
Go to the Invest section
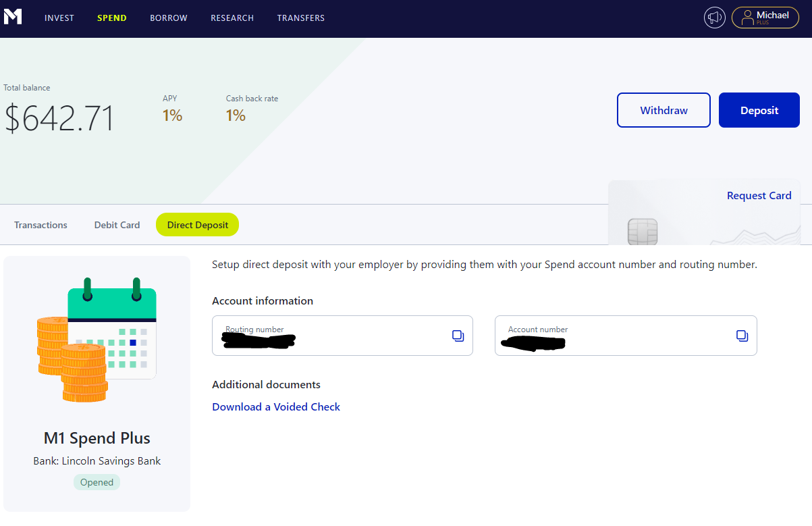click(x=59, y=18)
